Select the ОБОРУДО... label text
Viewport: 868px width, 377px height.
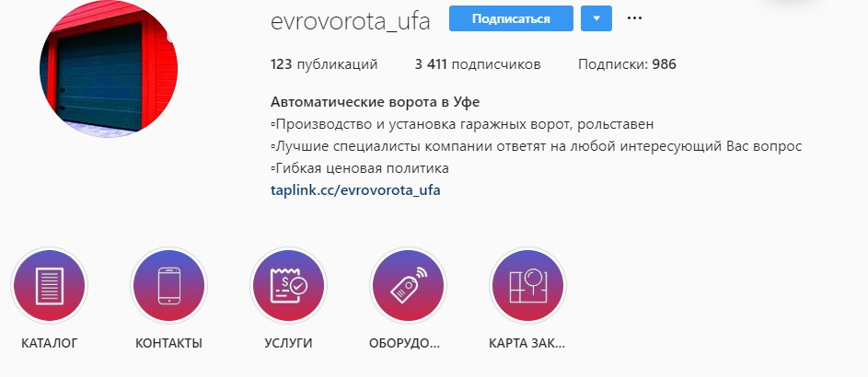[x=404, y=343]
